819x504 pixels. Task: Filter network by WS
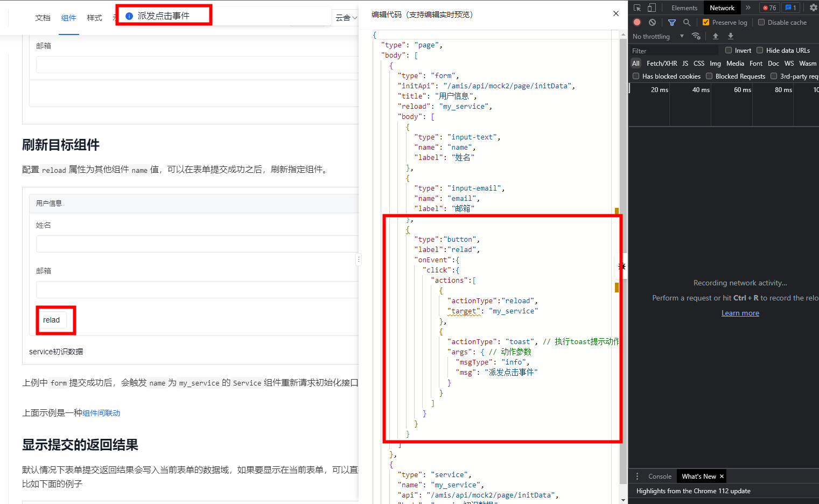click(x=789, y=63)
